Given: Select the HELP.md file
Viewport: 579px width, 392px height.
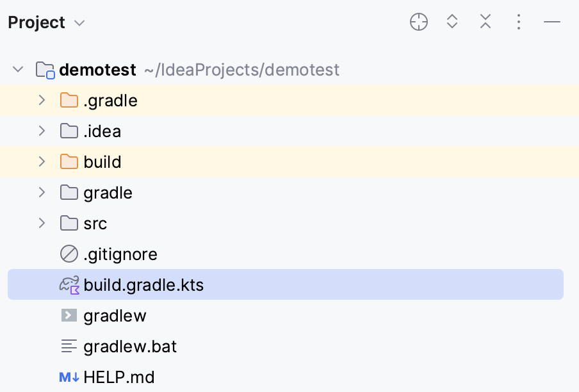Looking at the screenshot, I should point(119,377).
